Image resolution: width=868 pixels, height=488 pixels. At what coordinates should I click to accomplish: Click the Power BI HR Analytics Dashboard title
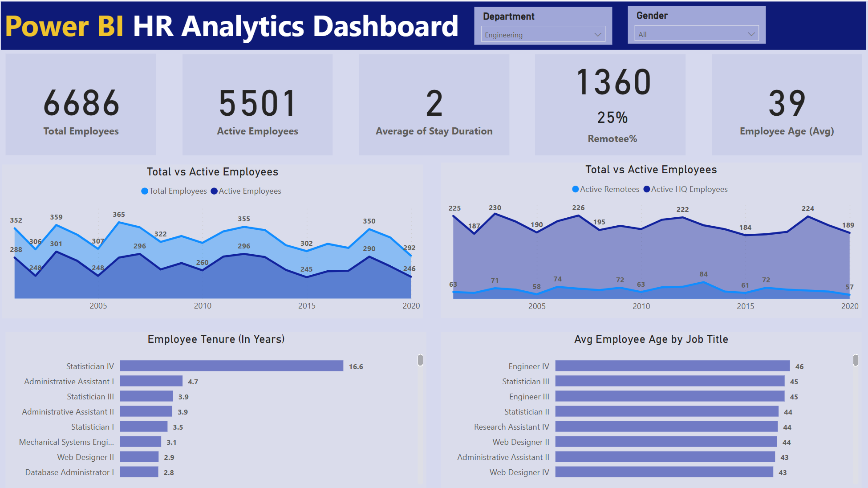click(231, 26)
